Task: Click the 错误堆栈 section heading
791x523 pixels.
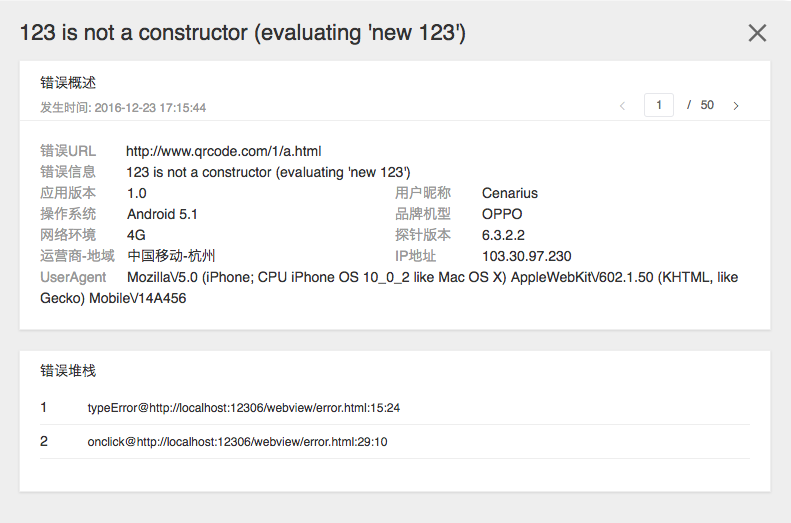Action: point(68,371)
